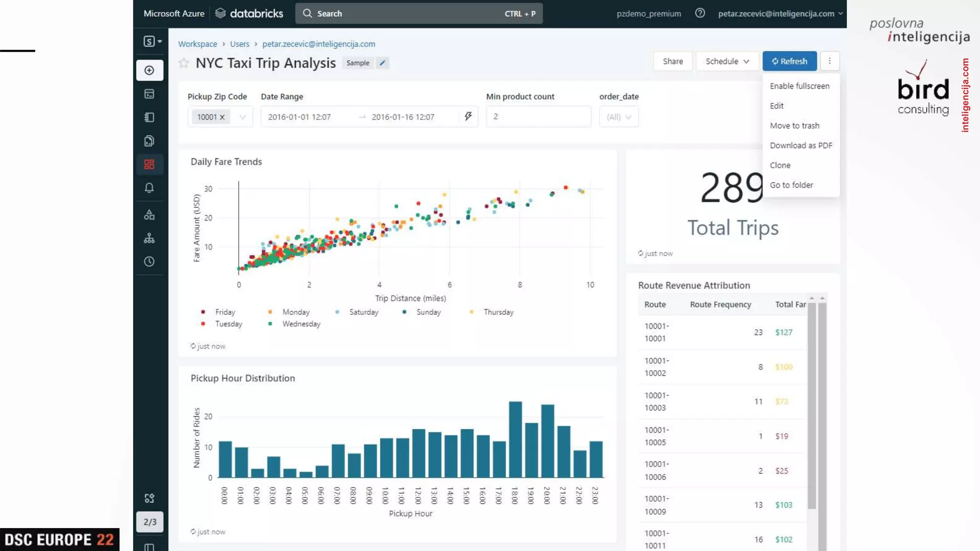Open the Alerts bell icon in sidebar

[149, 188]
